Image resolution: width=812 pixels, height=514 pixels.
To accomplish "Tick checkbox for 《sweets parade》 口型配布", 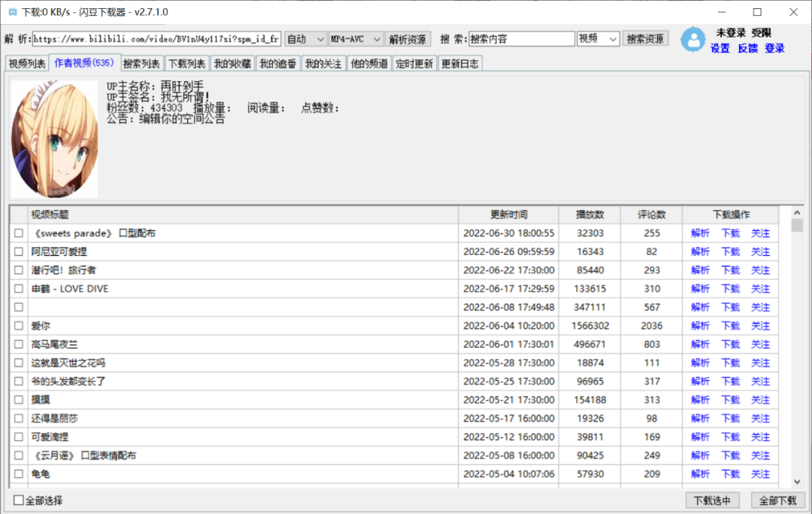I will [x=19, y=233].
